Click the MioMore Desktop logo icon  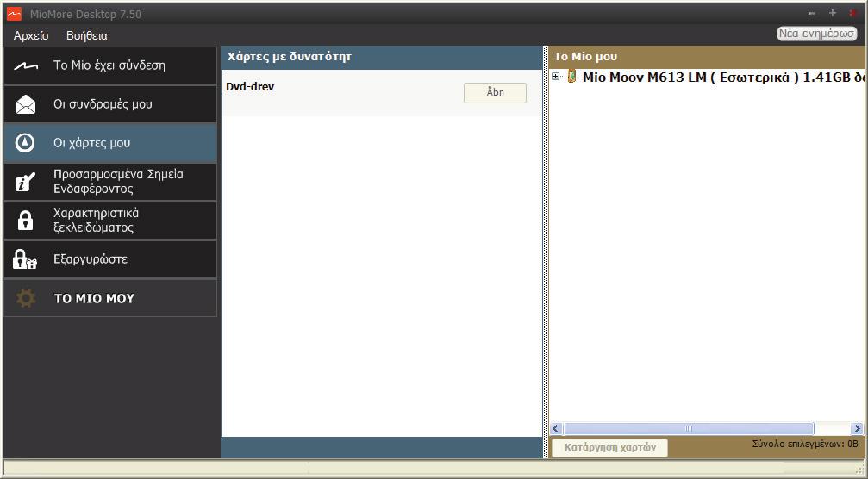pos(15,14)
